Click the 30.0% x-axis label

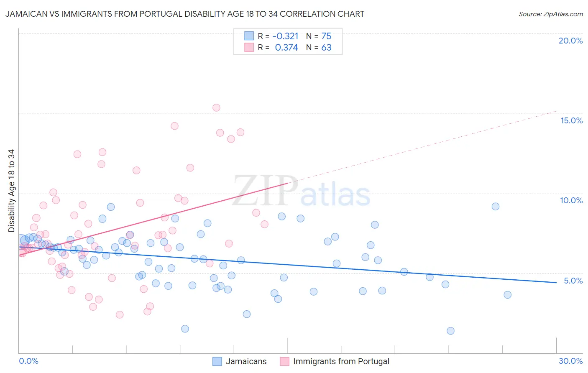coord(570,361)
